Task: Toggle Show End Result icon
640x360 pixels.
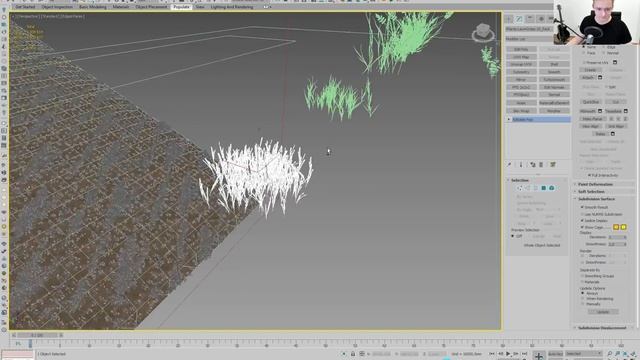Action: [521, 164]
